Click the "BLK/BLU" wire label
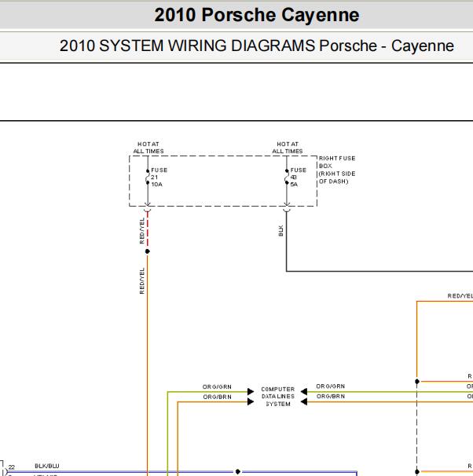Viewport: 473px width, 476px height. (x=47, y=466)
